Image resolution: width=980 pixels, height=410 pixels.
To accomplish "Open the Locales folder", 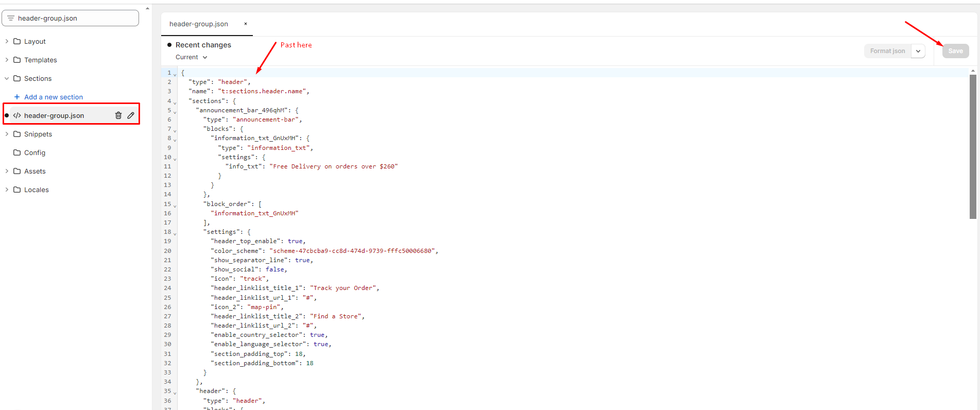I will [7, 190].
